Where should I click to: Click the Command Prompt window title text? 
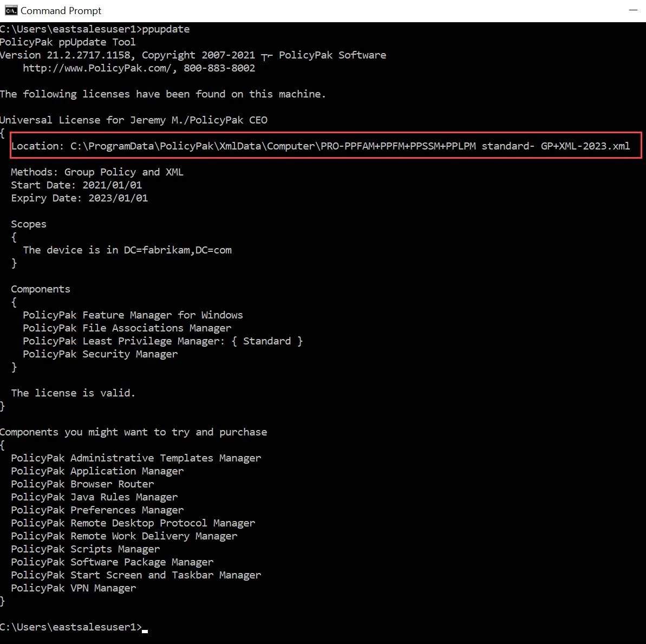tap(61, 10)
